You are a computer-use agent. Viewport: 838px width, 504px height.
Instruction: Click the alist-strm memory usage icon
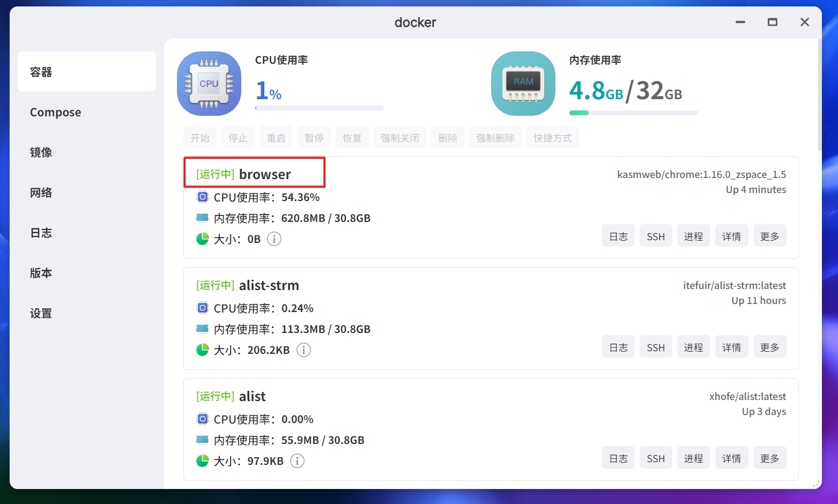point(202,329)
